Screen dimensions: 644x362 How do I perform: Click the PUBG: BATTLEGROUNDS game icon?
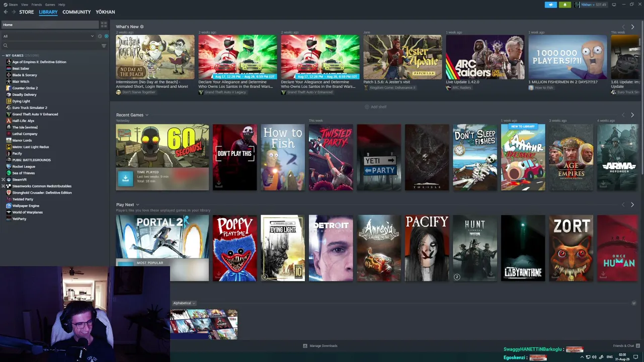pos(9,160)
